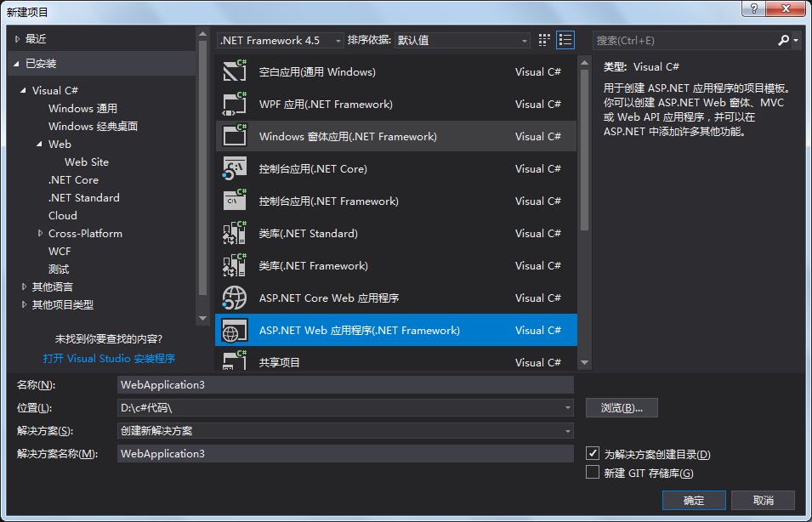Select WPF 应用(.NET Framework) template text
Image resolution: width=812 pixels, height=522 pixels.
pyautogui.click(x=326, y=104)
